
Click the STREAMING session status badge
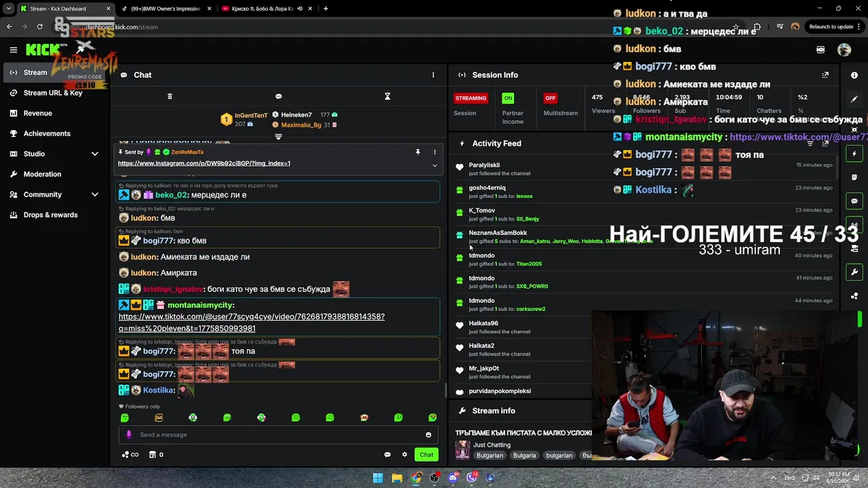[x=471, y=98]
